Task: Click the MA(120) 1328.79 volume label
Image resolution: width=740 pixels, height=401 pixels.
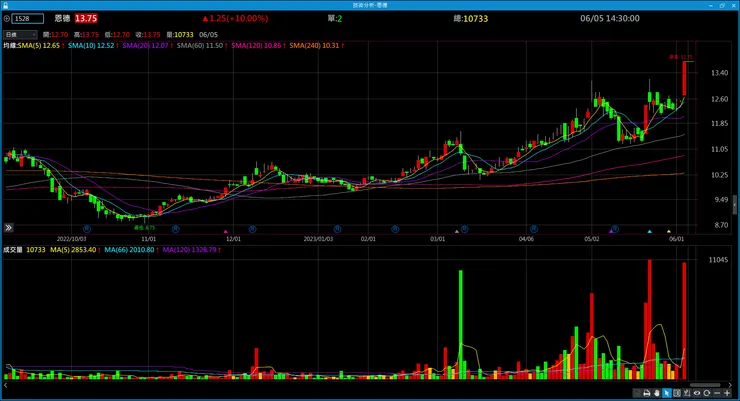Action: point(189,250)
